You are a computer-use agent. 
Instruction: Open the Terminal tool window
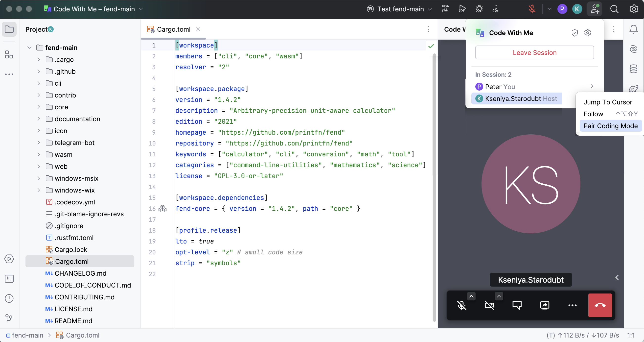[9, 278]
